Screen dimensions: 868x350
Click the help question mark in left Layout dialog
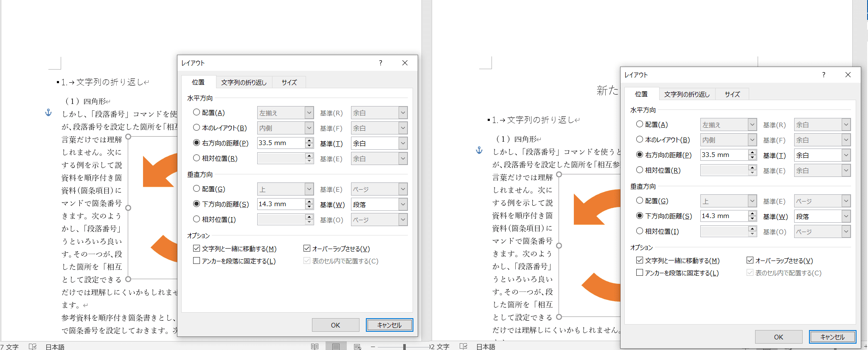tap(380, 63)
